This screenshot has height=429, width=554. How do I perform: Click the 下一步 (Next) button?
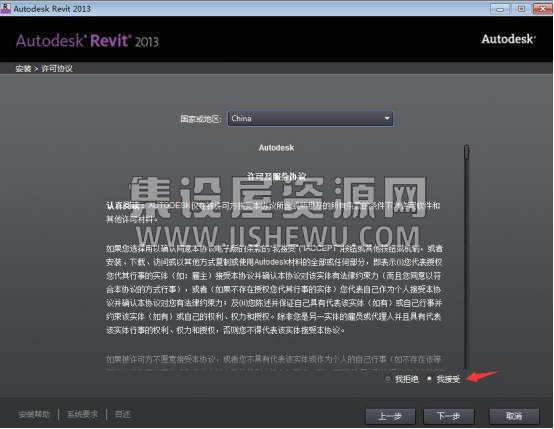tap(449, 416)
